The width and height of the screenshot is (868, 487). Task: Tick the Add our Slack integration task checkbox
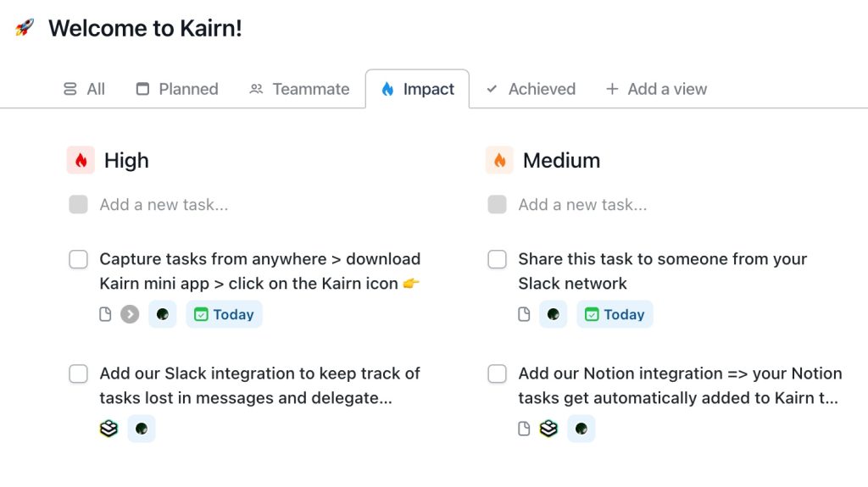79,374
